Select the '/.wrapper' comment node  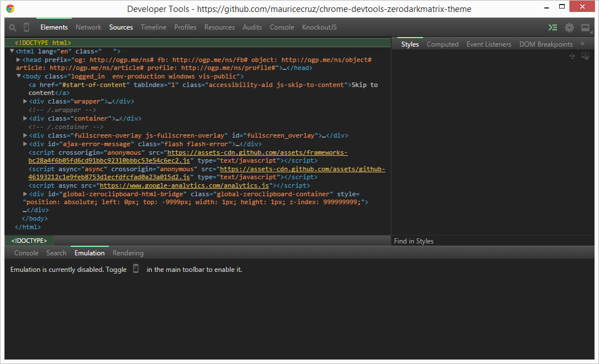62,110
